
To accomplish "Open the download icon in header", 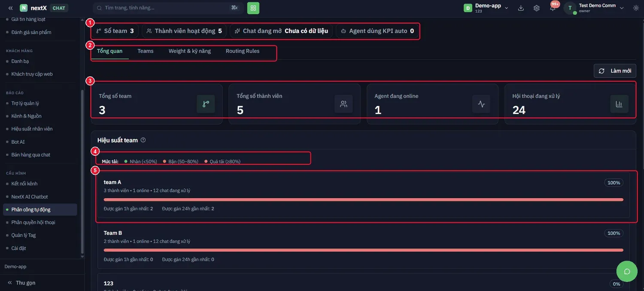I will [521, 8].
